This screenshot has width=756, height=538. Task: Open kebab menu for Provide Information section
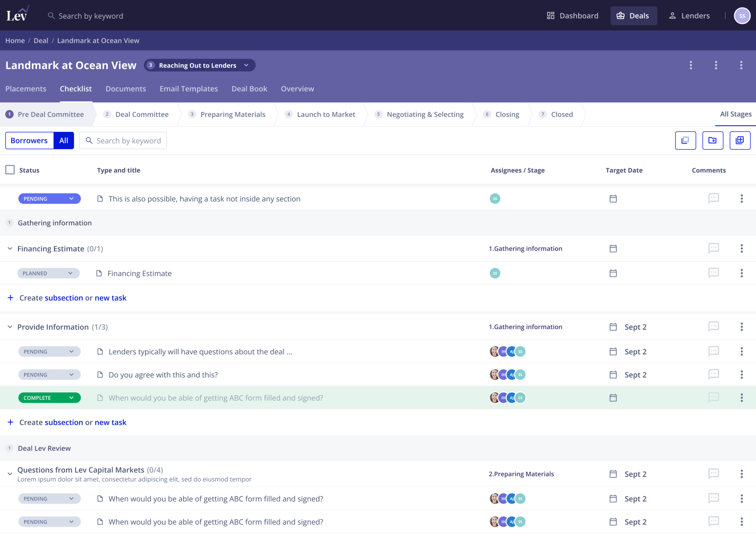tap(741, 327)
